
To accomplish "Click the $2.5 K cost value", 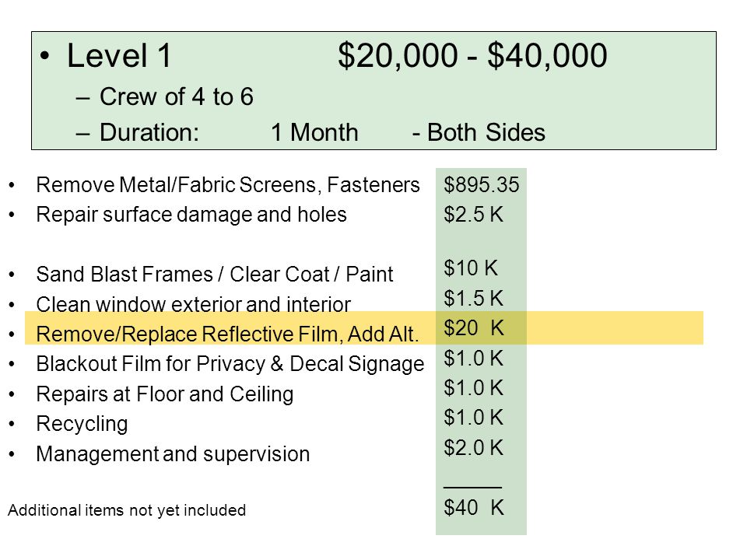I will [474, 215].
